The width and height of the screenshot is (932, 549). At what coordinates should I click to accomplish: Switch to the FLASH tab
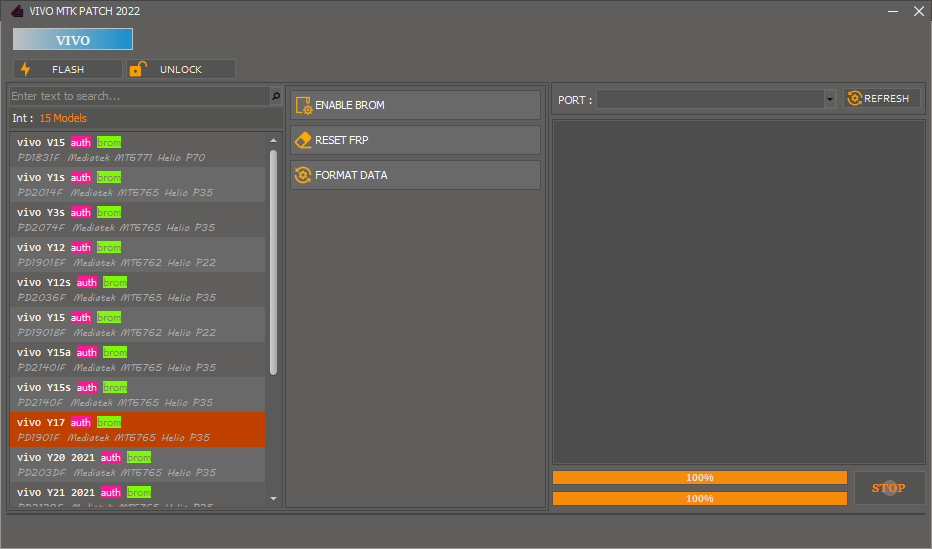tap(68, 69)
